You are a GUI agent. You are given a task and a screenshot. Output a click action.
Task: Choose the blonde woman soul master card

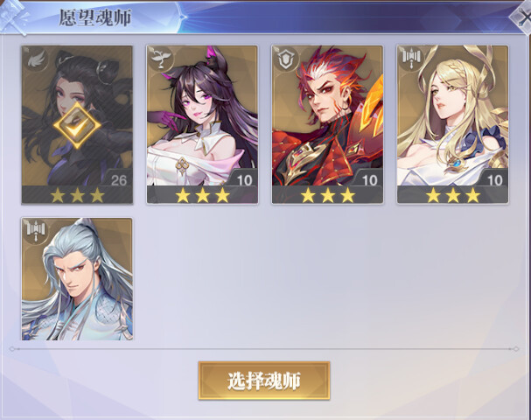click(x=453, y=124)
